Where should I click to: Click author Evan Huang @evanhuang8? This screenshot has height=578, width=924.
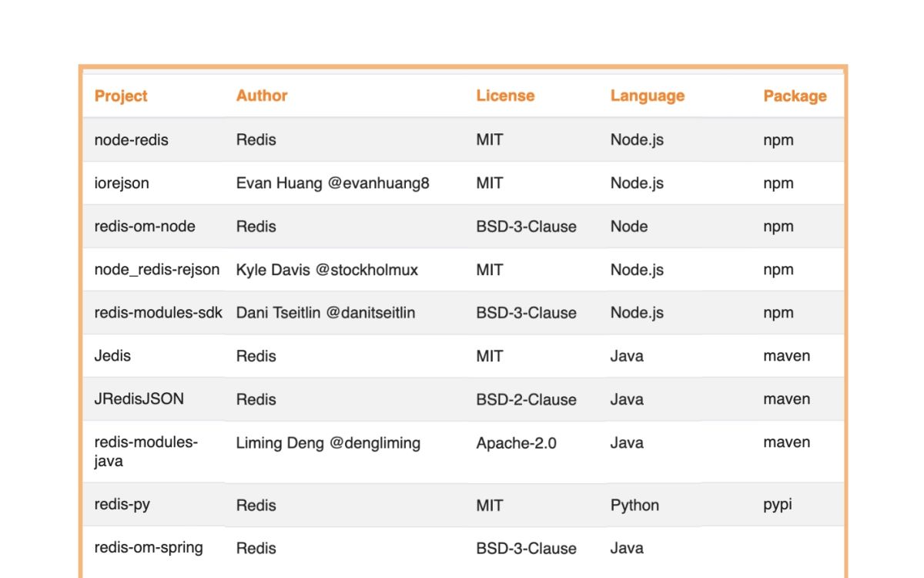coord(333,183)
